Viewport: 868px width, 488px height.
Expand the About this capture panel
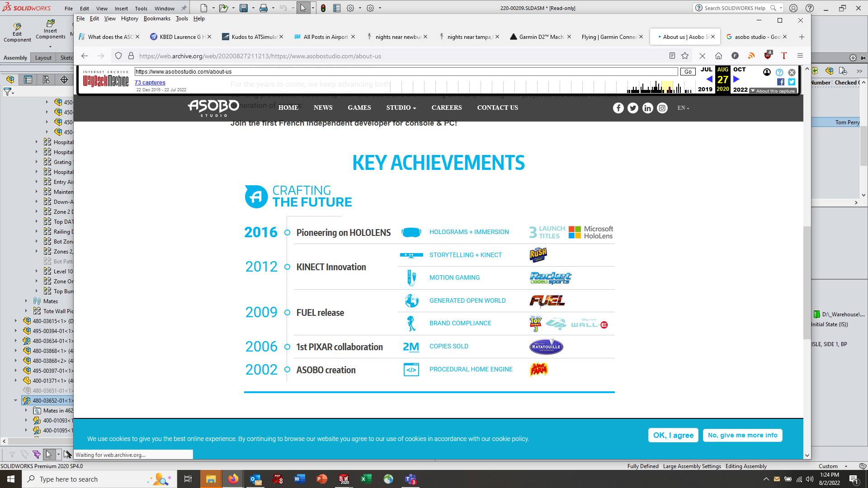coord(773,91)
